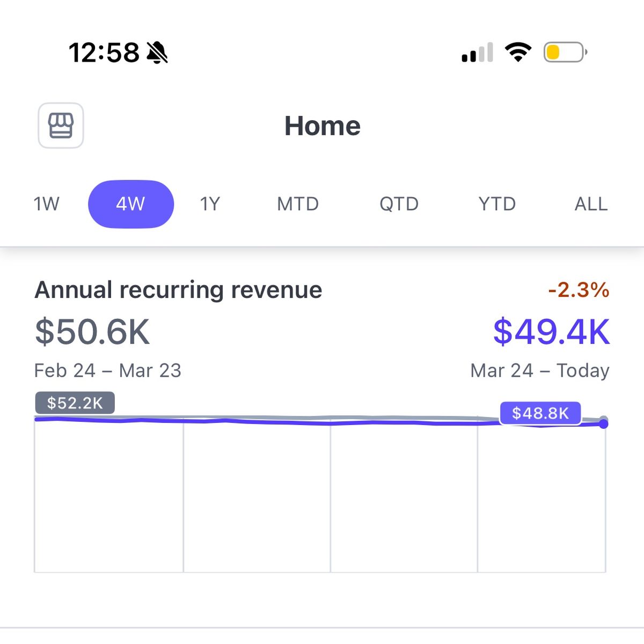The width and height of the screenshot is (644, 644).
Task: Tap the Home title
Action: tap(322, 126)
